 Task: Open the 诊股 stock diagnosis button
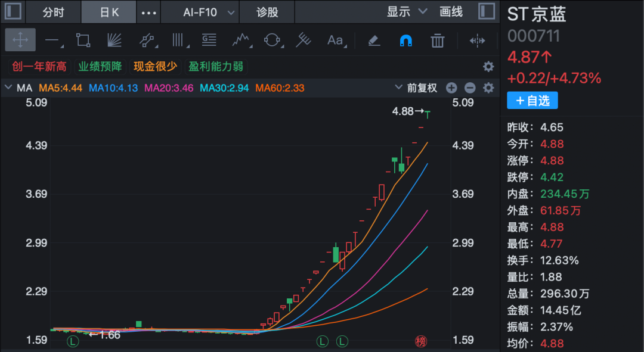point(267,12)
